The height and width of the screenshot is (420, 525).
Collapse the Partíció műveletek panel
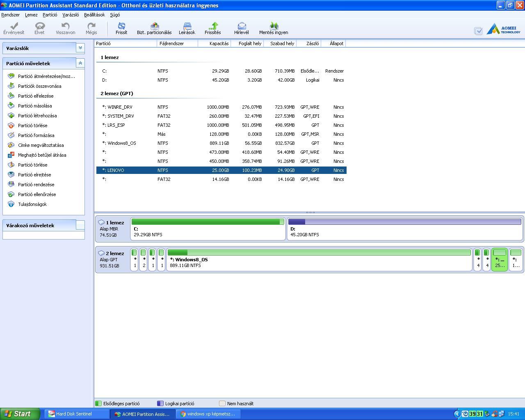click(80, 63)
